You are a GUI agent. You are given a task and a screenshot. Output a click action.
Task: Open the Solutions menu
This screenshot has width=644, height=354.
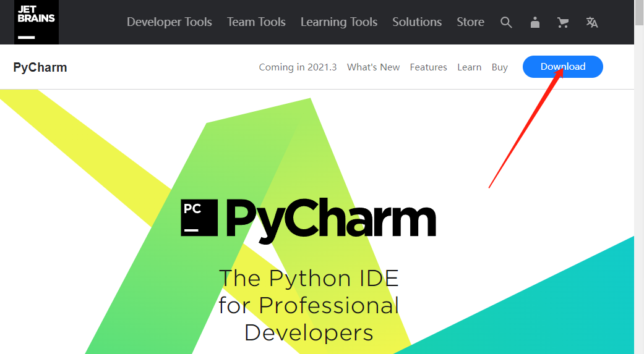417,22
